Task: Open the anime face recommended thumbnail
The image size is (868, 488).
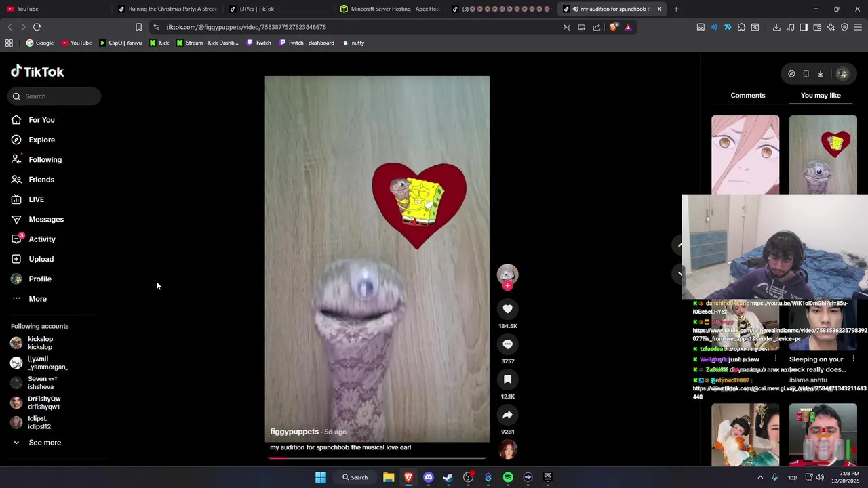Action: pyautogui.click(x=745, y=155)
